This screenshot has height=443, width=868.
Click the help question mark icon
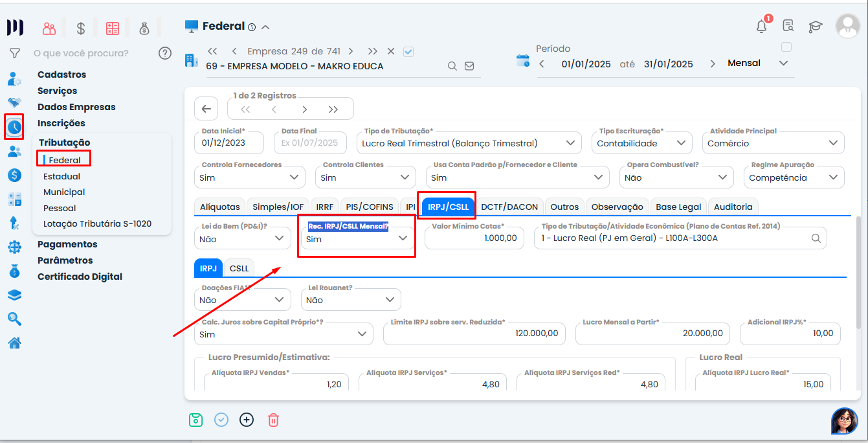(165, 53)
